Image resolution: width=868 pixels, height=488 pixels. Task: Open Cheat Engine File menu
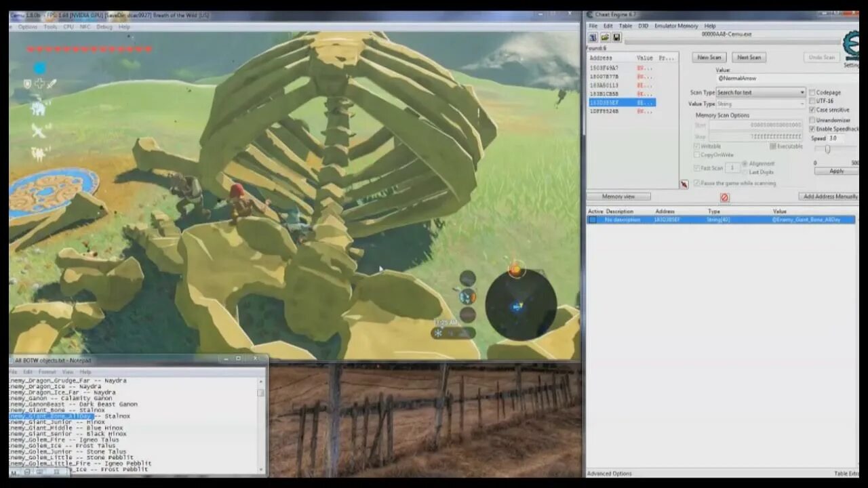(593, 26)
